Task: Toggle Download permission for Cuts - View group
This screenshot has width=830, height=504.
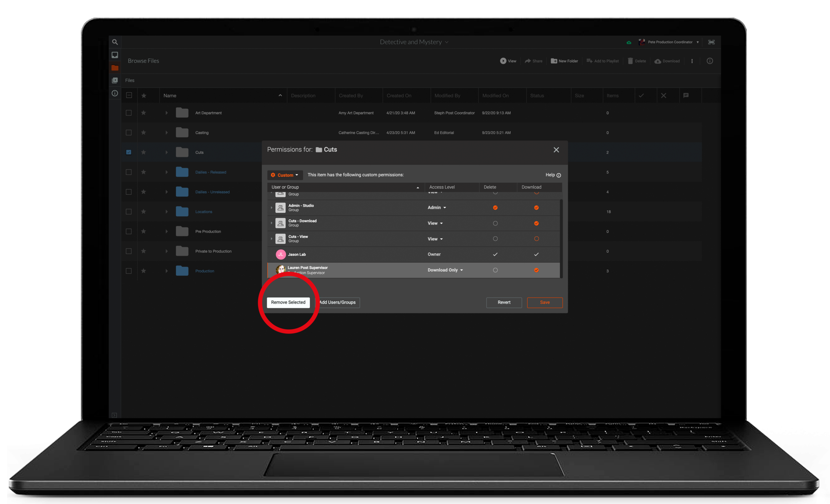Action: [536, 239]
